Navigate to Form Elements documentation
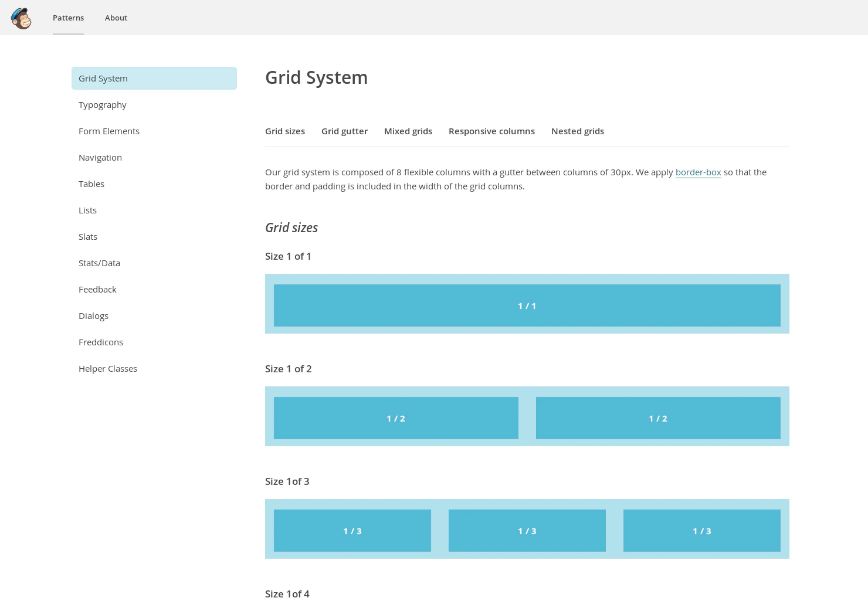868x608 pixels. point(109,131)
